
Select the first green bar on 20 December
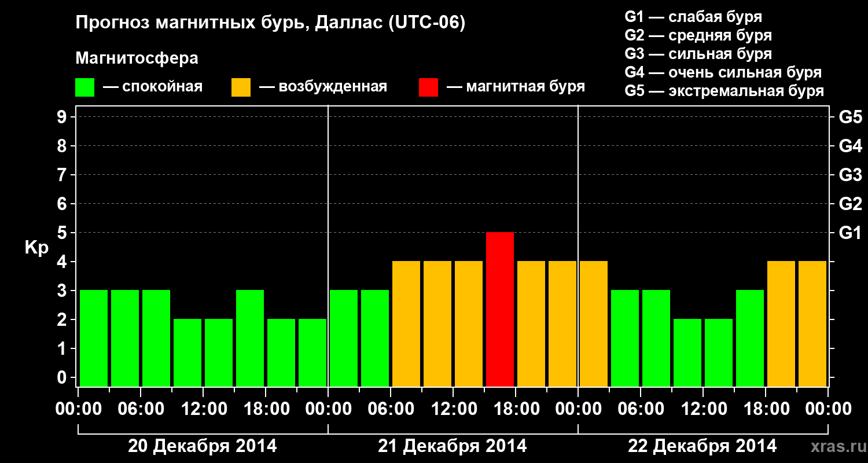click(x=94, y=338)
